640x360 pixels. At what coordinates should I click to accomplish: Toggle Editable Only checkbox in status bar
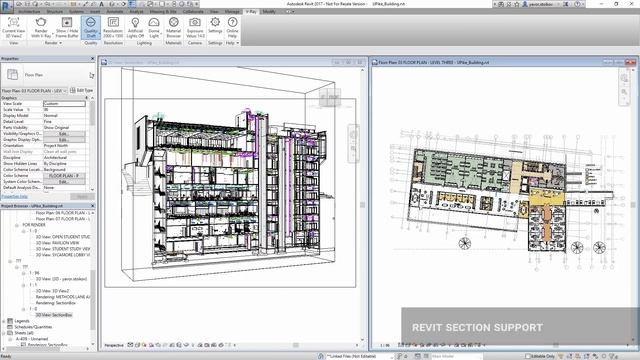point(527,356)
